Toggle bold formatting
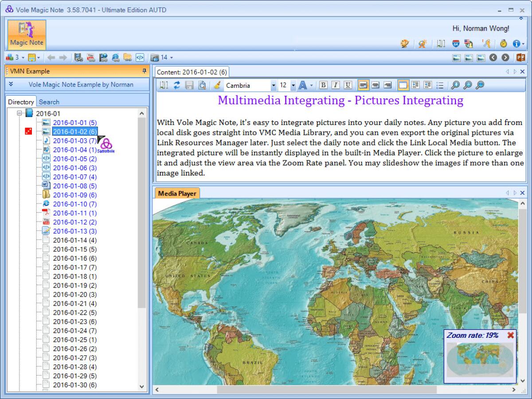This screenshot has width=532, height=399. tap(323, 86)
